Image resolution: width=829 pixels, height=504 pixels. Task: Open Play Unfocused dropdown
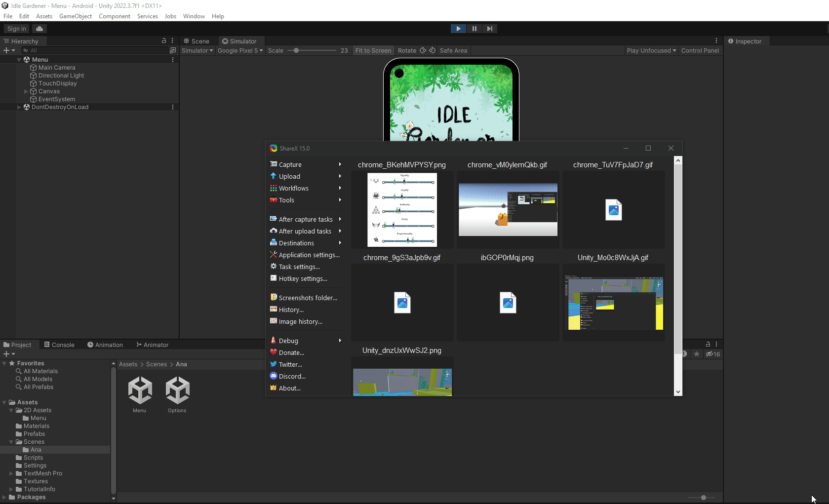651,50
